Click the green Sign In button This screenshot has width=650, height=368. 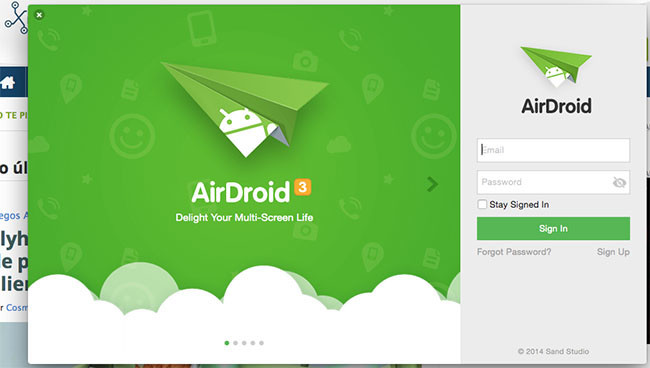[x=553, y=228]
